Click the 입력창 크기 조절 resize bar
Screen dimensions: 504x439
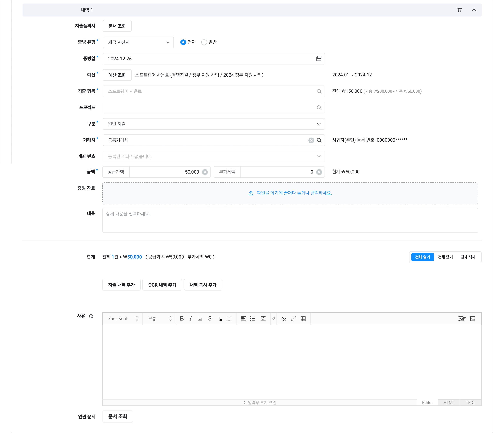click(260, 402)
